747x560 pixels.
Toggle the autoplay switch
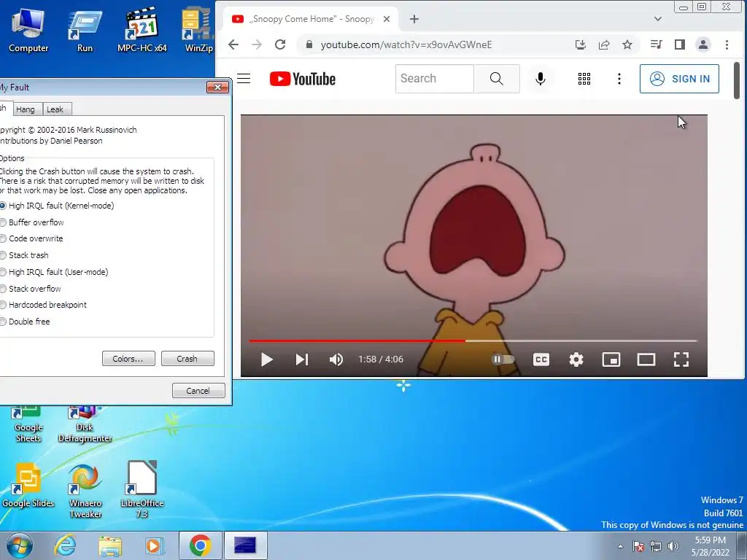tap(503, 359)
